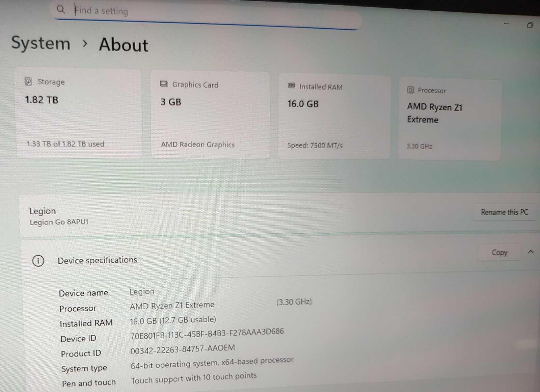Open the Graphics Card 3 GB card
This screenshot has width=540, height=392.
210,115
